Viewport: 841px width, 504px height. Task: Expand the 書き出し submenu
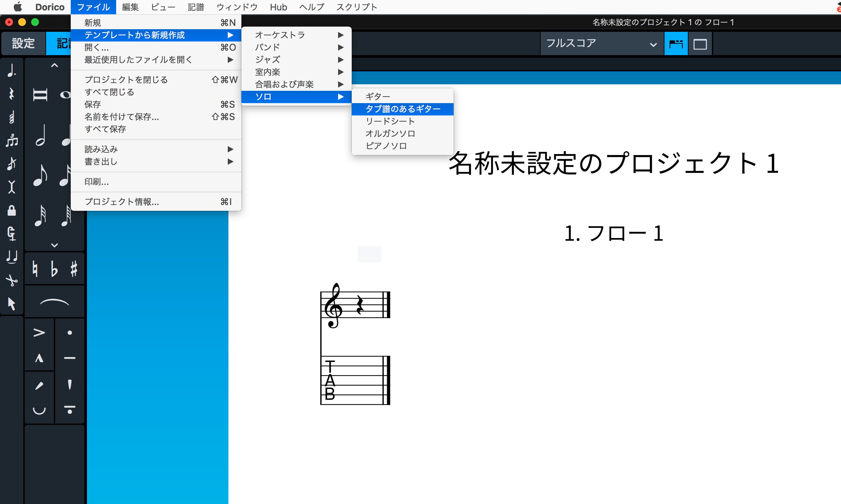(156, 162)
